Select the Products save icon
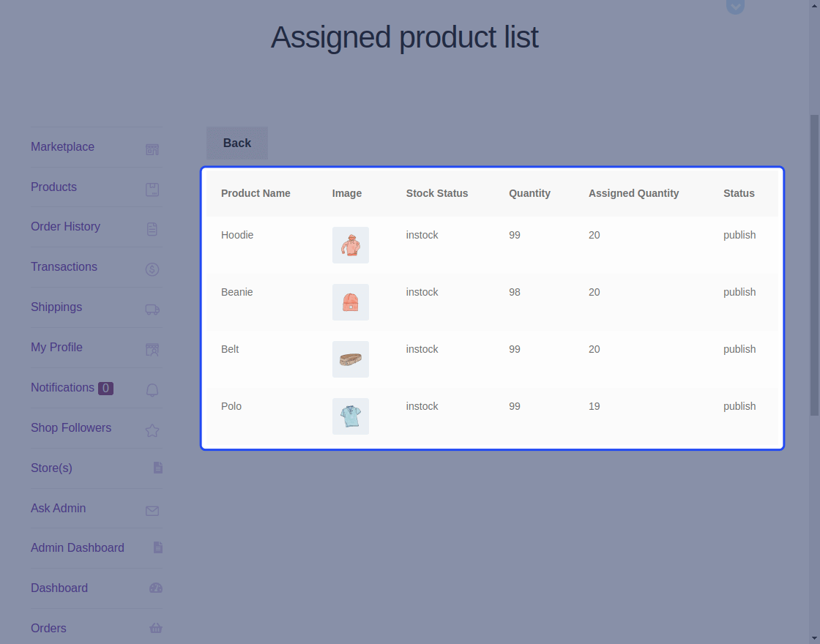Viewport: 820px width, 644px height. tap(152, 189)
